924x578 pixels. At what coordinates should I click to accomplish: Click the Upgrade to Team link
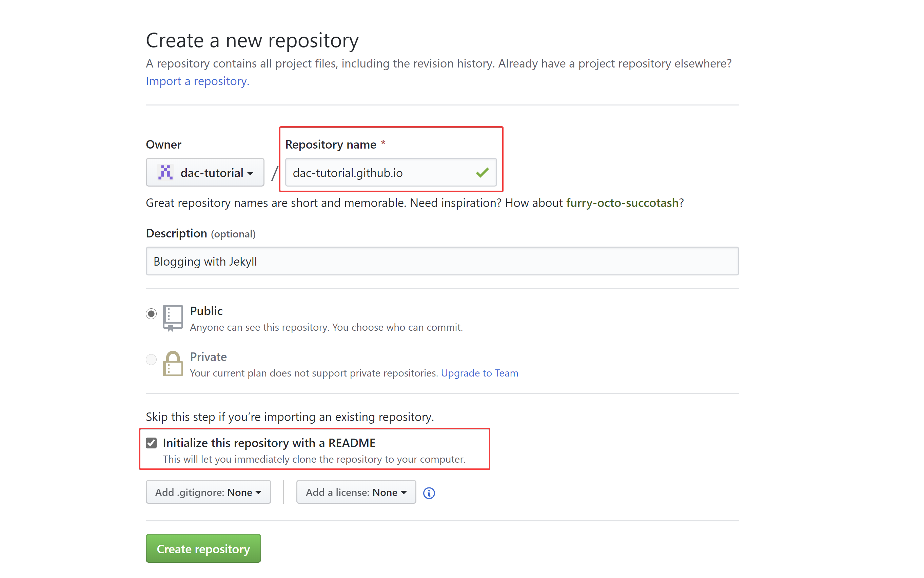479,373
